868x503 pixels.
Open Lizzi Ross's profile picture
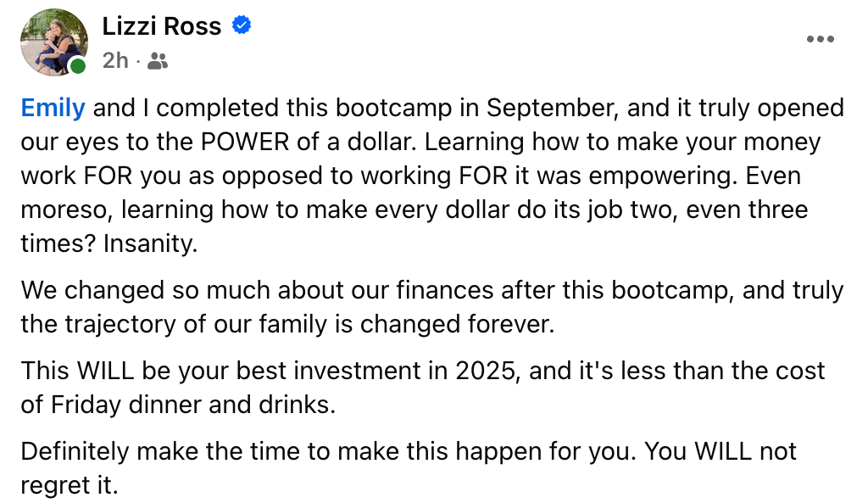[53, 42]
